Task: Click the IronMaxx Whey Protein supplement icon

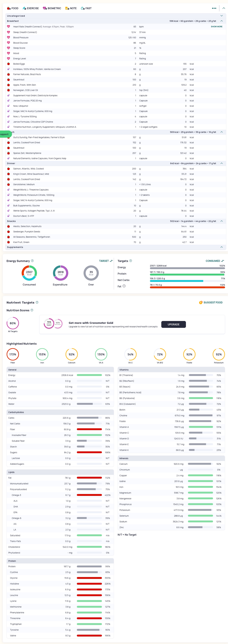Action: pos(9,69)
